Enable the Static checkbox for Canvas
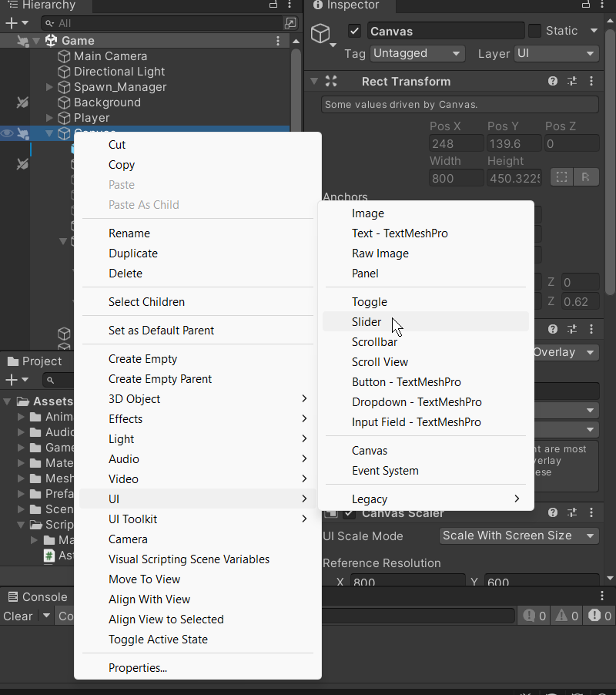Screen dimensions: 616x695 [x=534, y=31]
